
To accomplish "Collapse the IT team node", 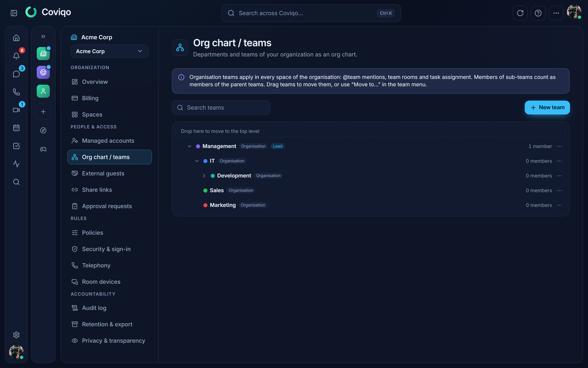I will pos(197,161).
